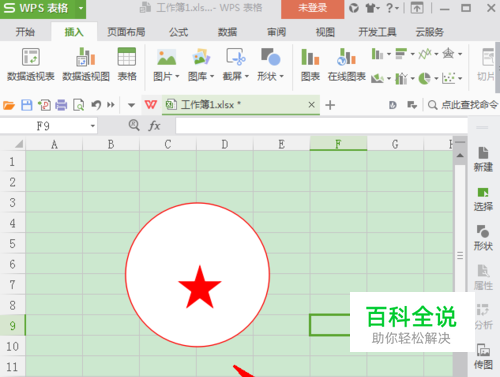The width and height of the screenshot is (500, 377).
Task: Open the WPS 表格 application menu arrow
Action: click(81, 8)
